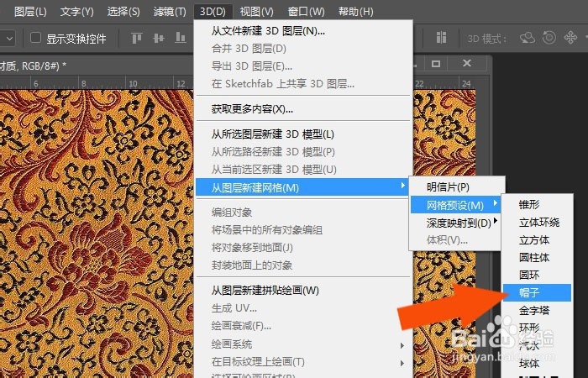This screenshot has width=588, height=378.
Task: Click the distribute spacing icon in options bar
Action: pos(441,38)
